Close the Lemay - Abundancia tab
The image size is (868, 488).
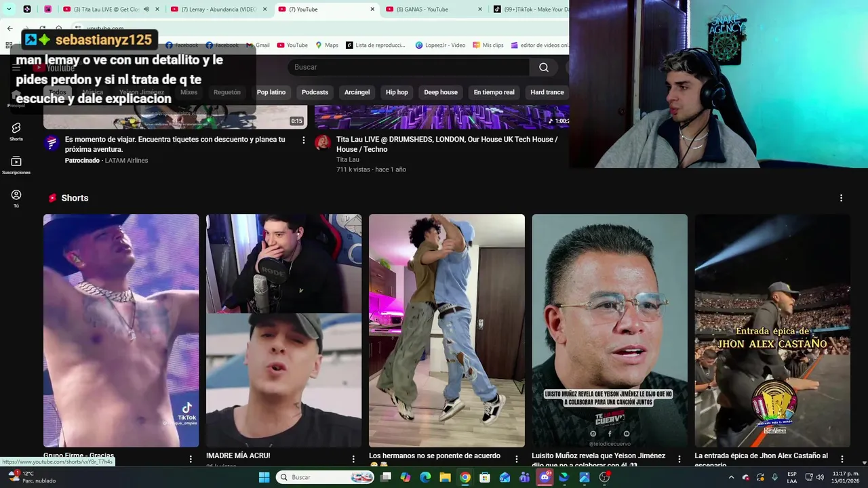(264, 9)
